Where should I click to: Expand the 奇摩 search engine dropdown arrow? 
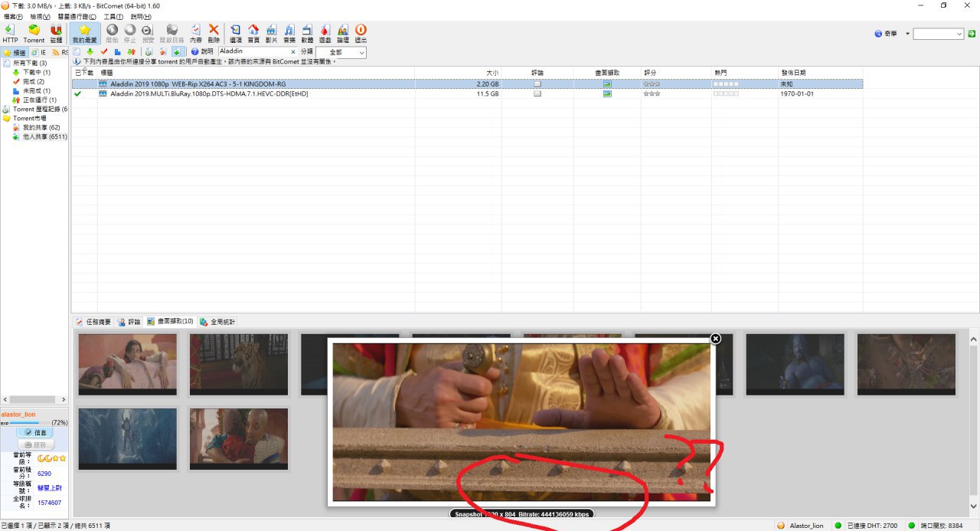(907, 34)
